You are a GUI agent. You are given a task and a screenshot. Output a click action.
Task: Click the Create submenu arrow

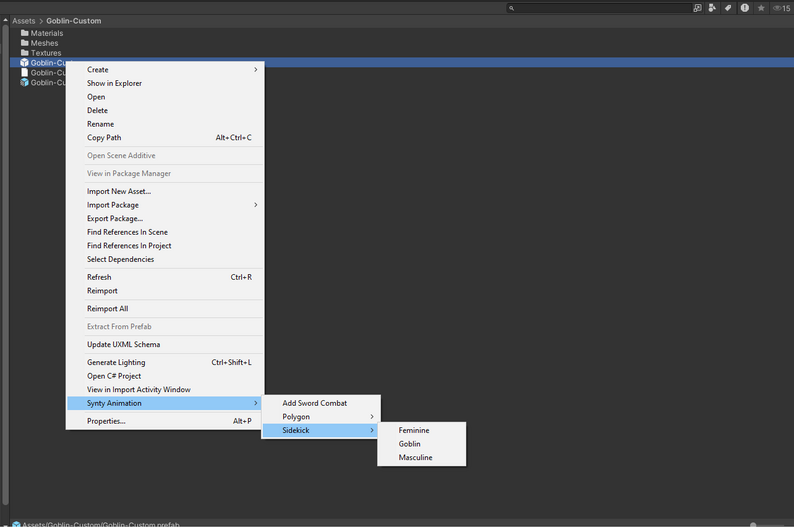[256, 70]
